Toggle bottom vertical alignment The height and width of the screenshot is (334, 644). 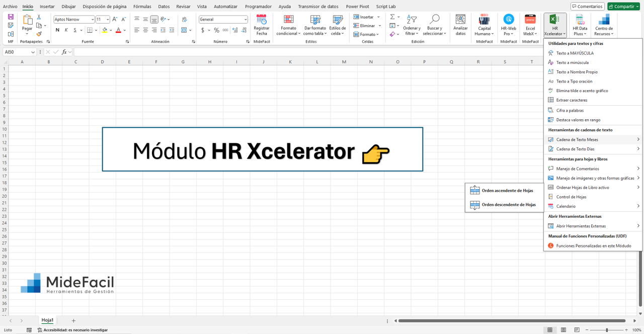tap(154, 19)
